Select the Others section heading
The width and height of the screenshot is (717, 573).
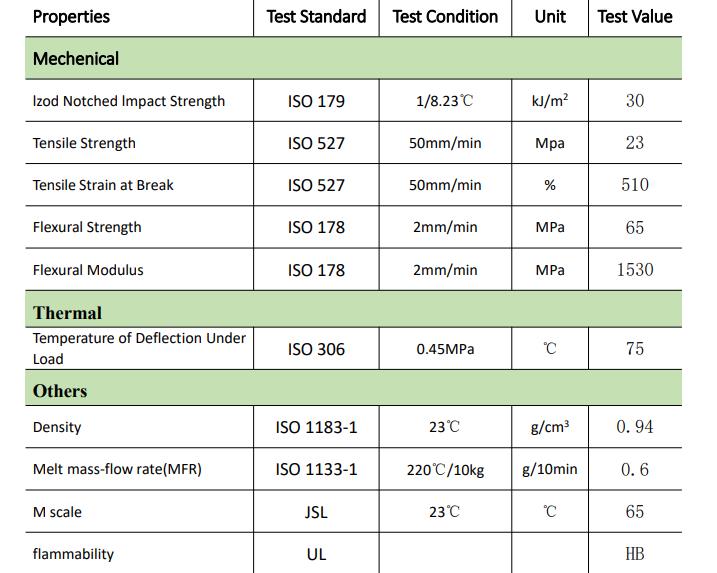coord(60,391)
